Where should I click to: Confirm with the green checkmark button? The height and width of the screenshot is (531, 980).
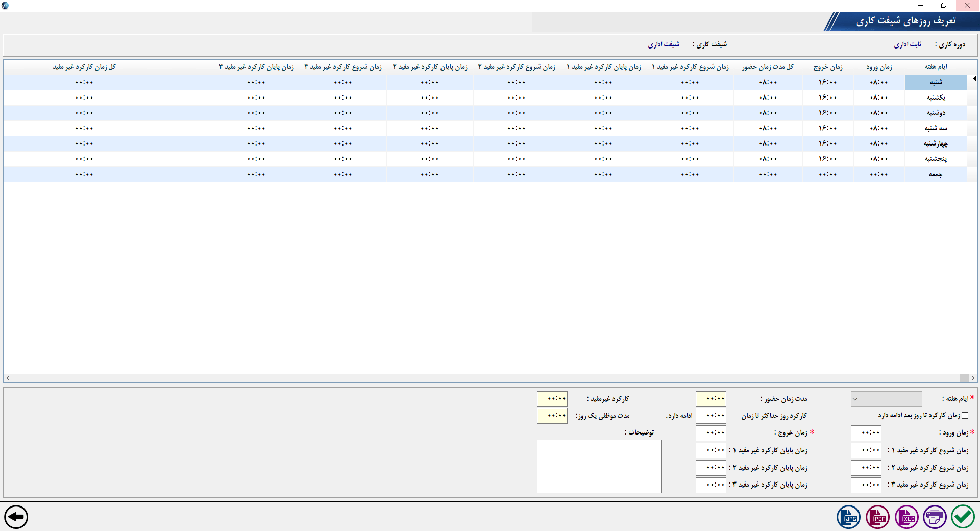(x=963, y=517)
